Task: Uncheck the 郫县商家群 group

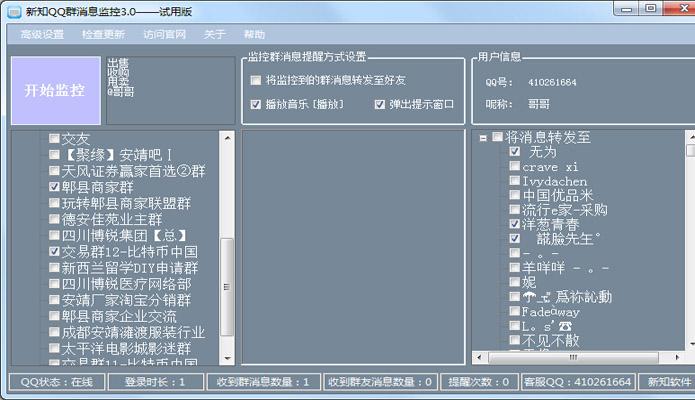Action: coord(54,187)
